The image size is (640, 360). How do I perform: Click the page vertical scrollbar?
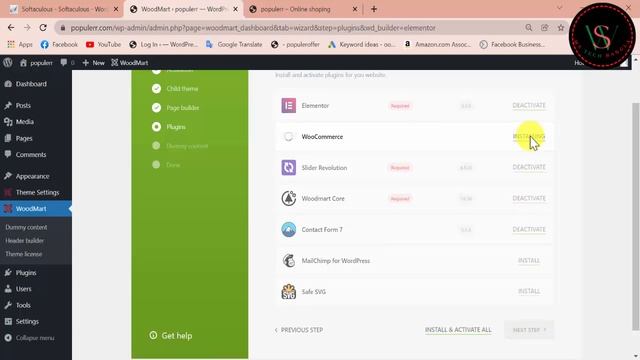pos(635,216)
